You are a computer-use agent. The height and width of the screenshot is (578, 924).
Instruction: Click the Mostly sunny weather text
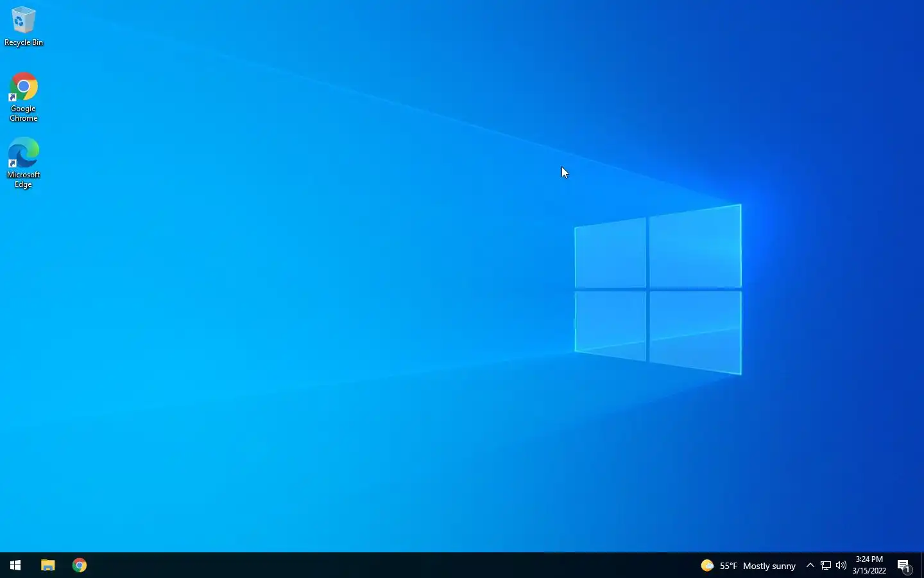(769, 566)
